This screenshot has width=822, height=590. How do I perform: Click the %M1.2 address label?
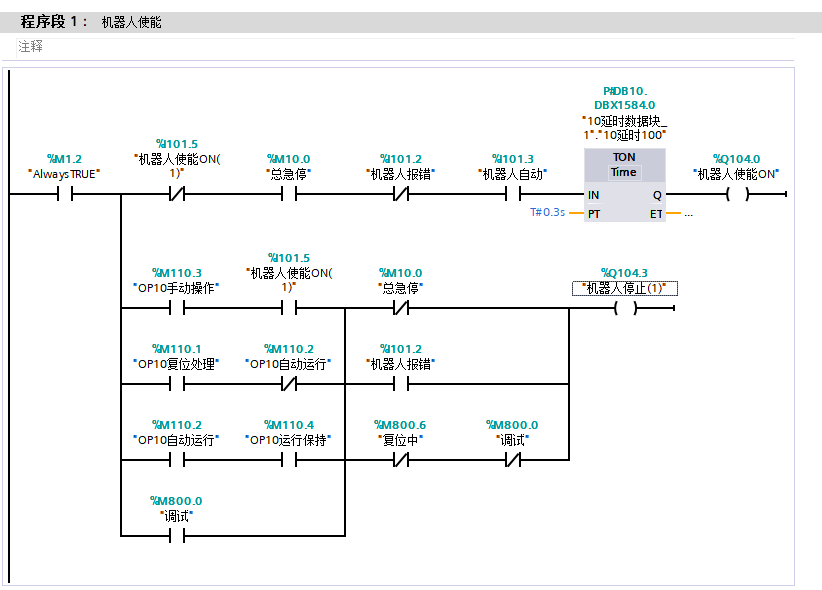click(64, 159)
